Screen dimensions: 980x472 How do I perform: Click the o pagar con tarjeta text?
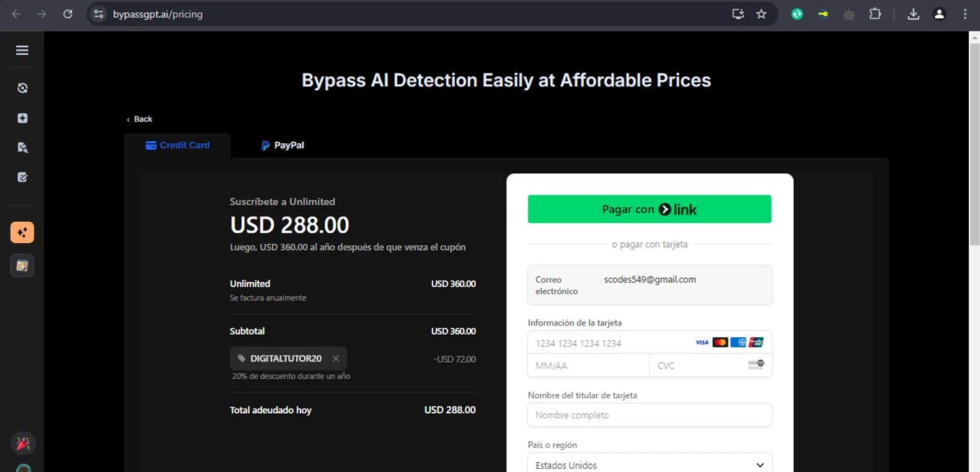click(x=649, y=244)
